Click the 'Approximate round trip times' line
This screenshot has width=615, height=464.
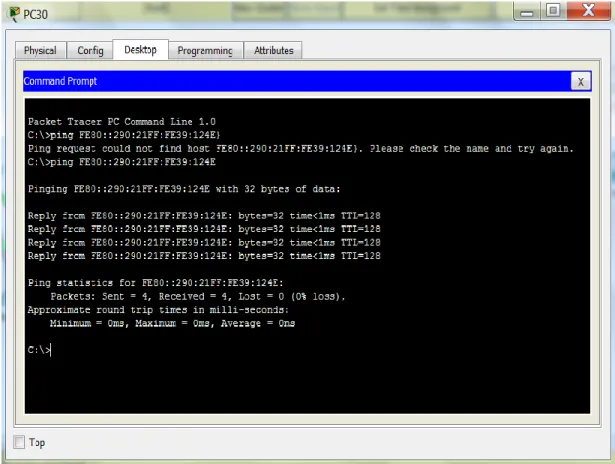click(158, 310)
